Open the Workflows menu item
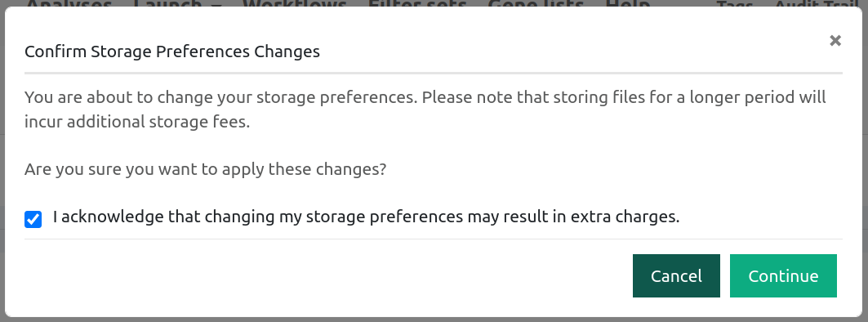The height and width of the screenshot is (322, 868). [x=295, y=3]
